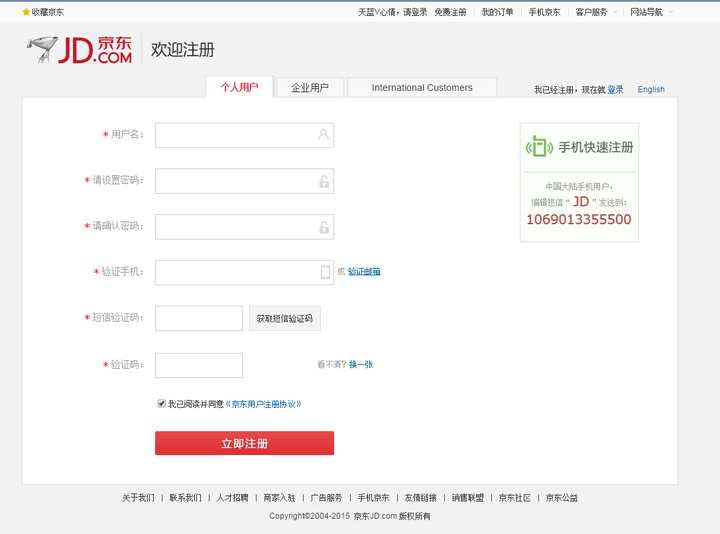Click the number 1069013355500
720x534 pixels.
579,219
